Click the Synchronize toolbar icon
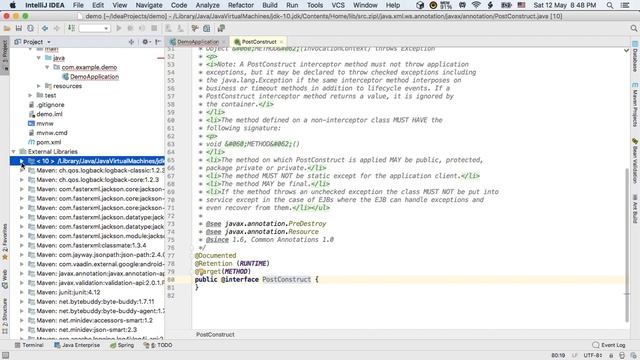Screen dimensions: 640x360 (x=31, y=29)
